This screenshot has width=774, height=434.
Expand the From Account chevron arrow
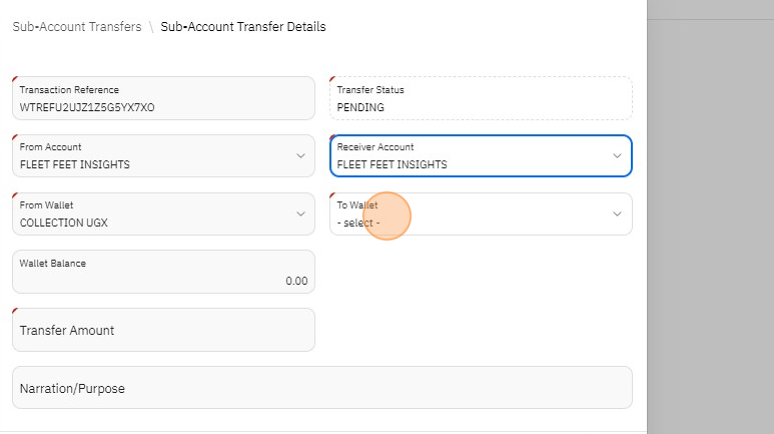[301, 156]
